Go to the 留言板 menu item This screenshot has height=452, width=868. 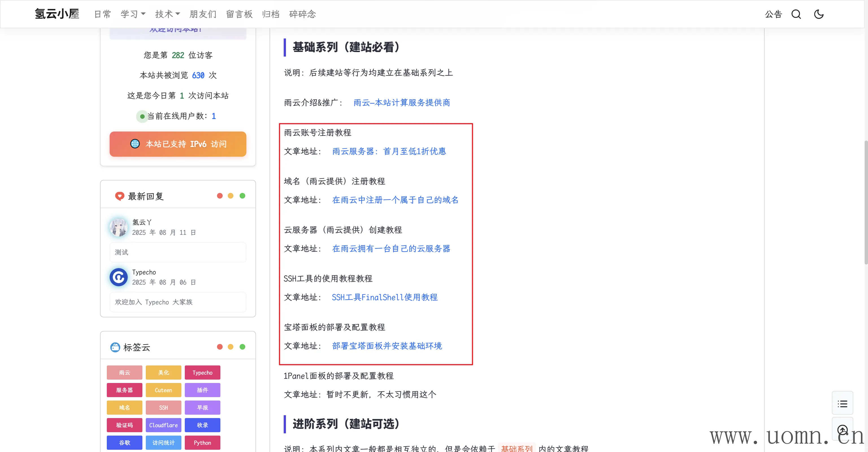tap(239, 14)
